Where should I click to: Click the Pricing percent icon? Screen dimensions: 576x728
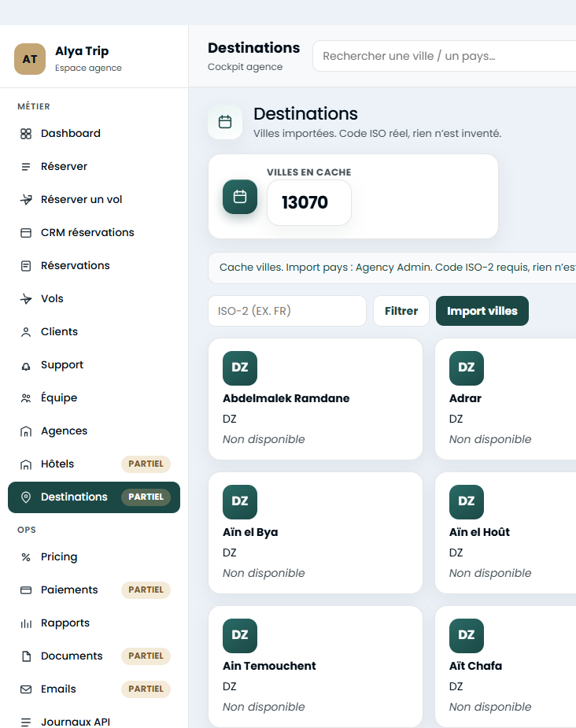click(x=26, y=557)
